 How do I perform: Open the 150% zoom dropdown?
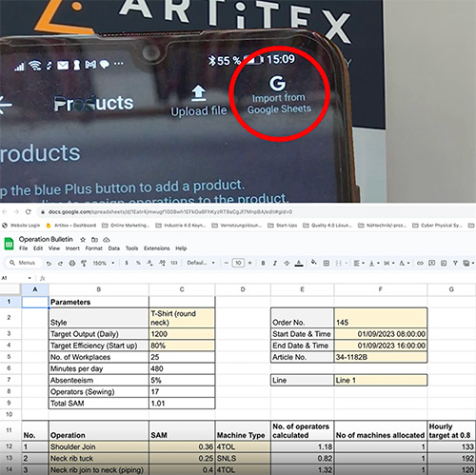103,263
